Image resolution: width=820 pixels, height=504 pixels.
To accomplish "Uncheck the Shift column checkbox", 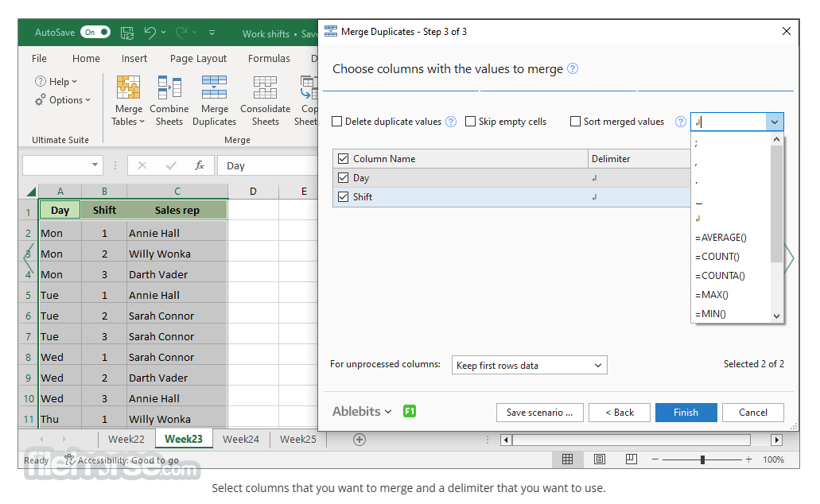I will tap(343, 196).
